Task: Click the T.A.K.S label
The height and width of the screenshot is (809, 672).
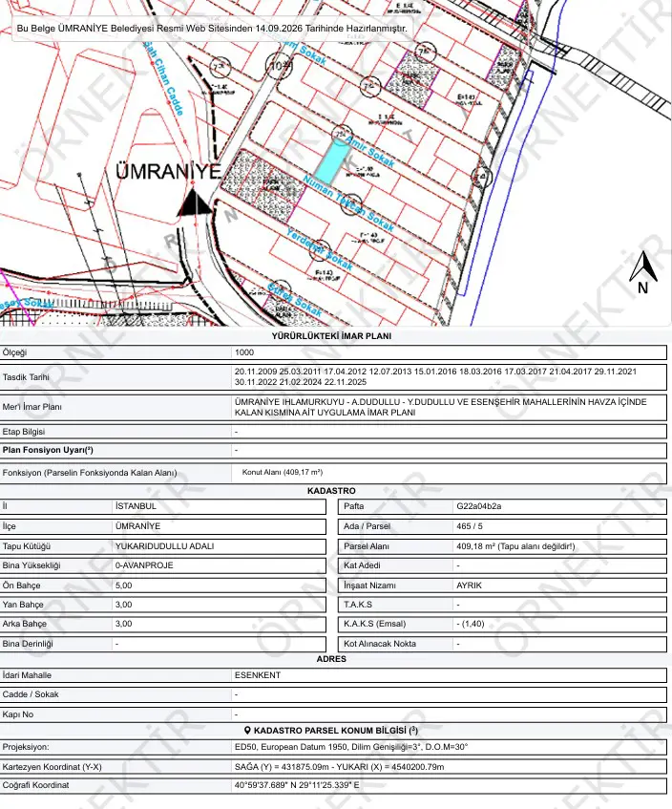Action: coord(358,605)
